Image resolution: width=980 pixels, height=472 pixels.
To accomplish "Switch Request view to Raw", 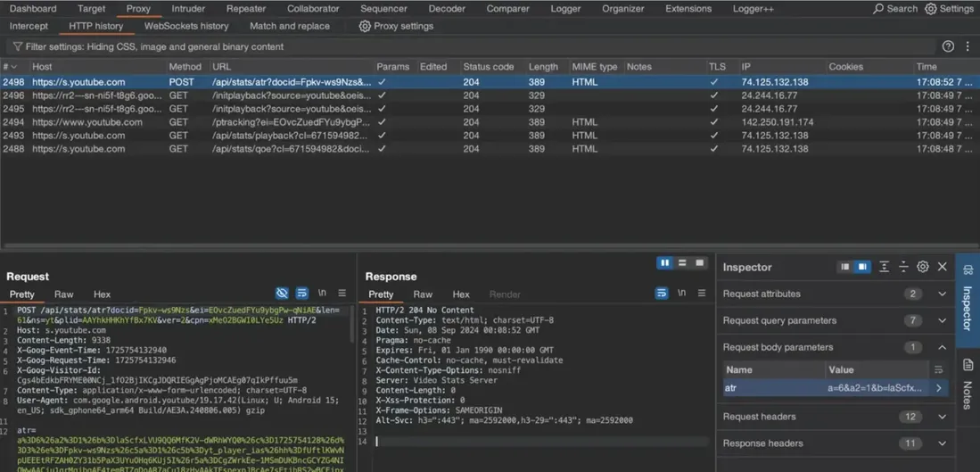I will pyautogui.click(x=63, y=294).
